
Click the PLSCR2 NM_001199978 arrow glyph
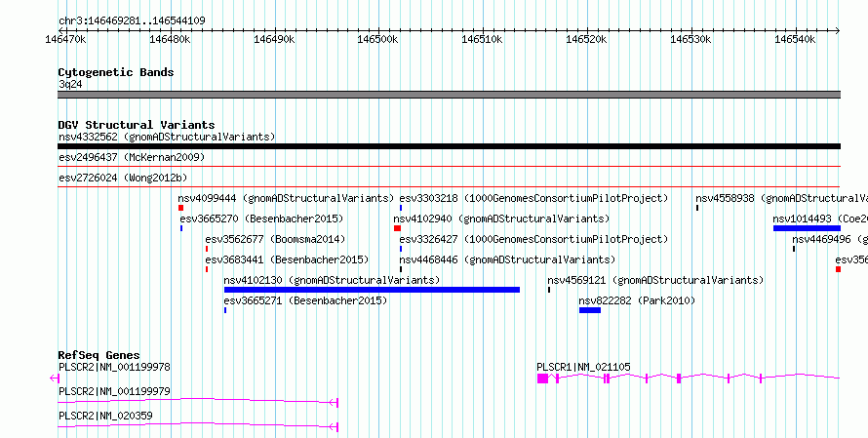tap(55, 378)
